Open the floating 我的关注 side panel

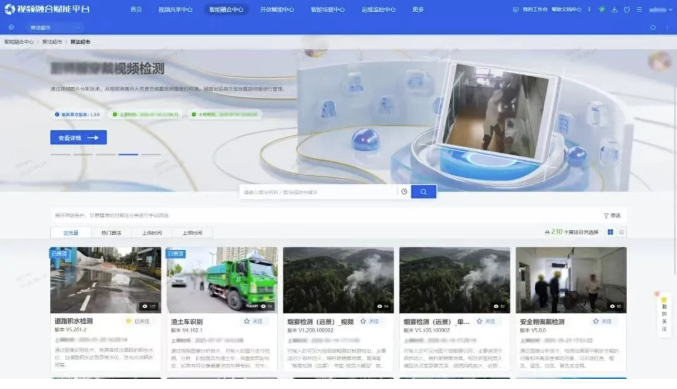pyautogui.click(x=664, y=314)
